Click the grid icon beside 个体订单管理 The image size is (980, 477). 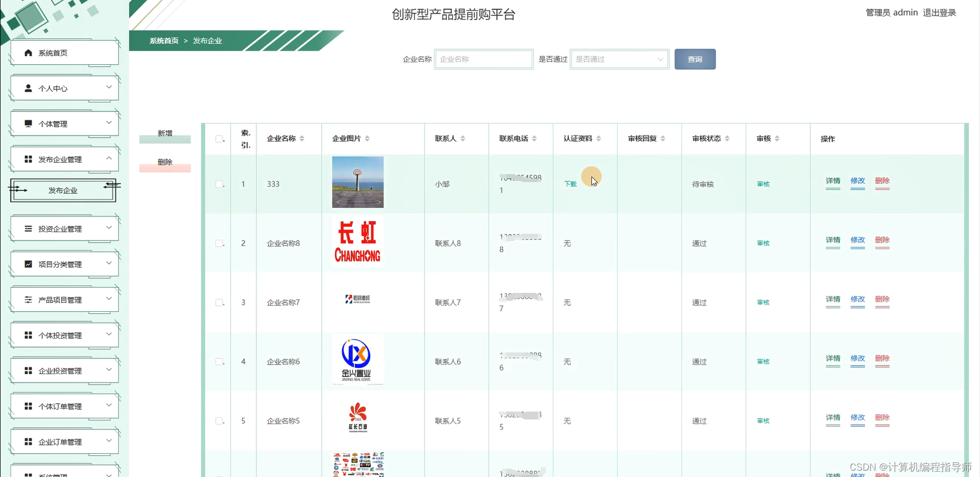click(28, 406)
